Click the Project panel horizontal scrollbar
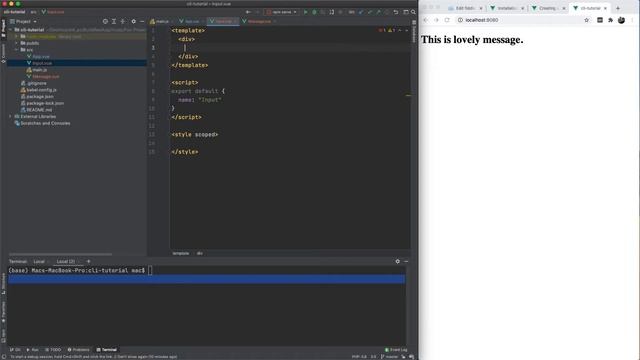Viewport: 640px width, 360px height. 60,254
